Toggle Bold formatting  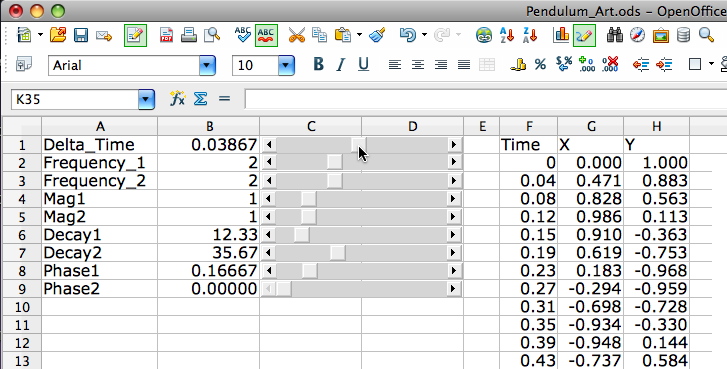[318, 64]
